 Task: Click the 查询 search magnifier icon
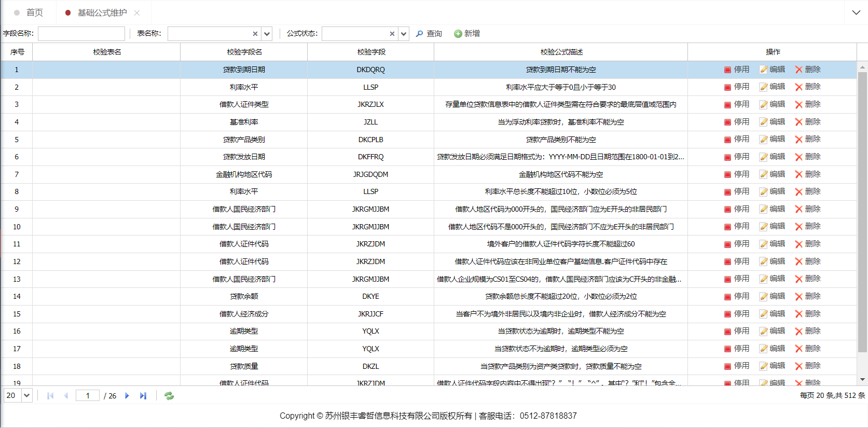pyautogui.click(x=419, y=34)
